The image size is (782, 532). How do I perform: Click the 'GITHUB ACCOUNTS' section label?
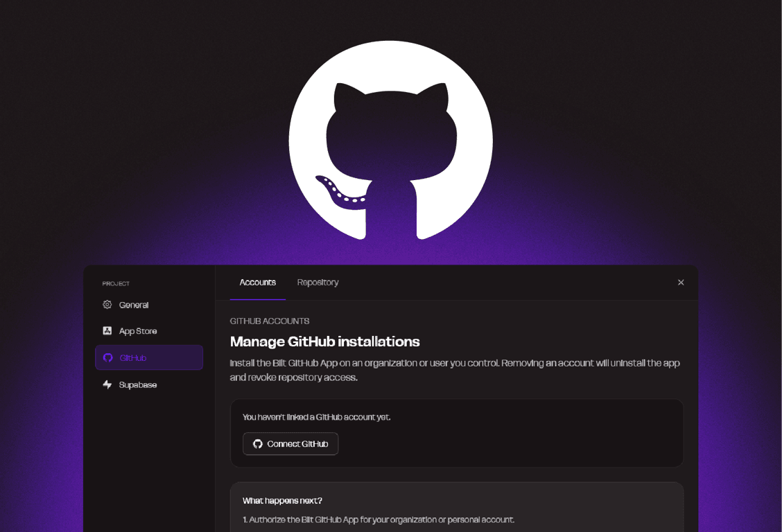coord(270,321)
